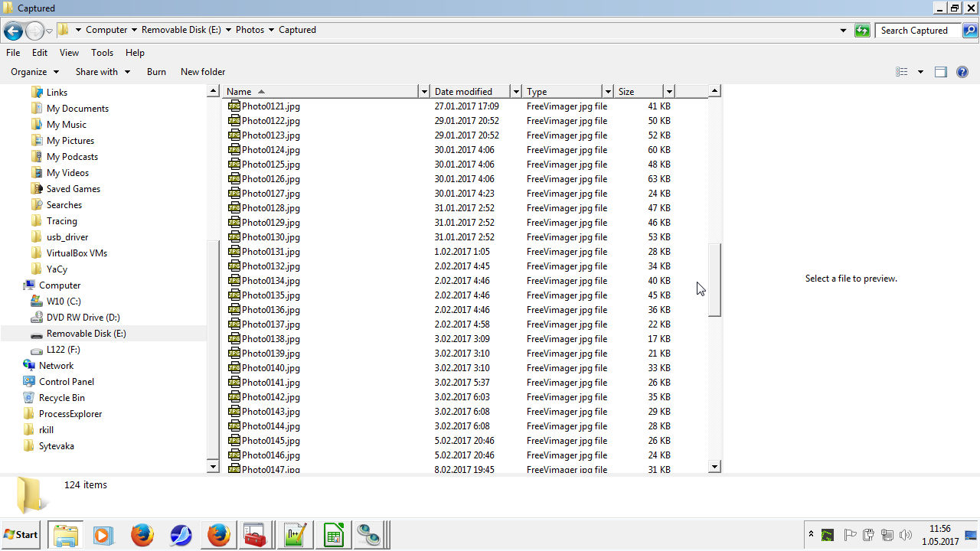
Task: Select DVD RW Drive (D:) icon
Action: (37, 318)
